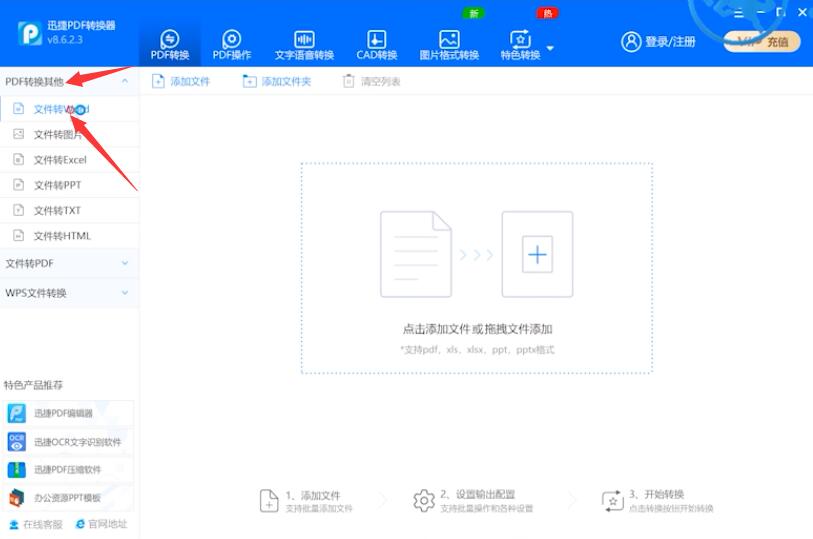Open the 图片格式转换 tab
This screenshot has width=813, height=539.
click(x=449, y=45)
